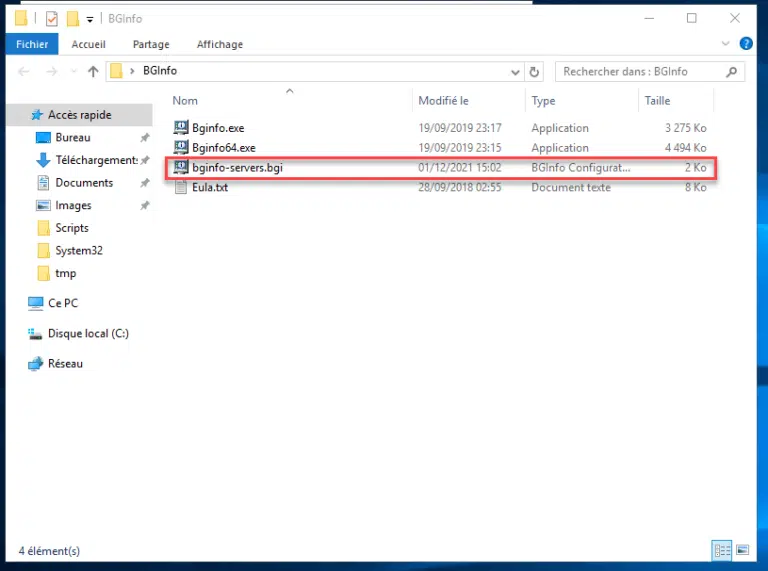Maximize the BGInfo explorer window

692,19
